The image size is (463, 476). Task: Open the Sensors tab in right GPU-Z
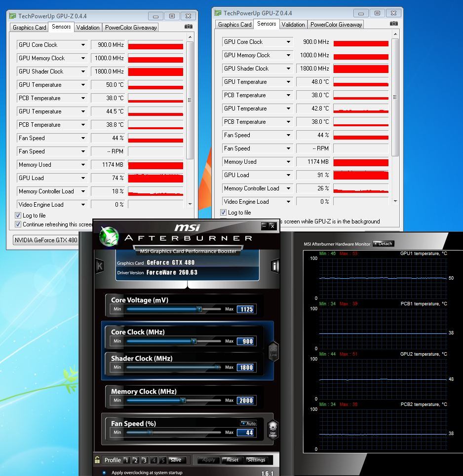[267, 24]
